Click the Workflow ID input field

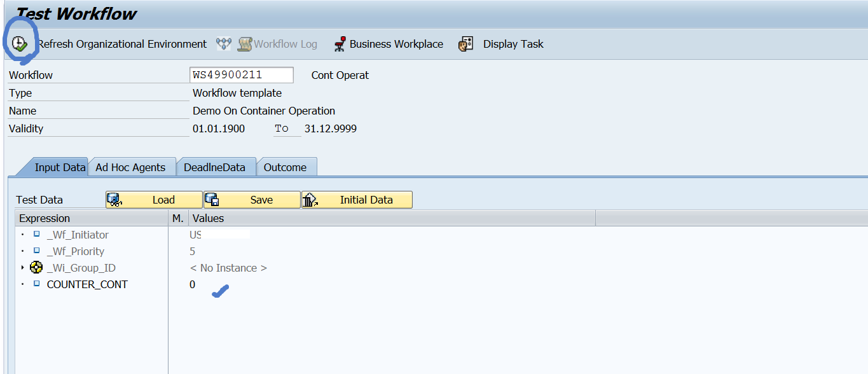coord(241,75)
